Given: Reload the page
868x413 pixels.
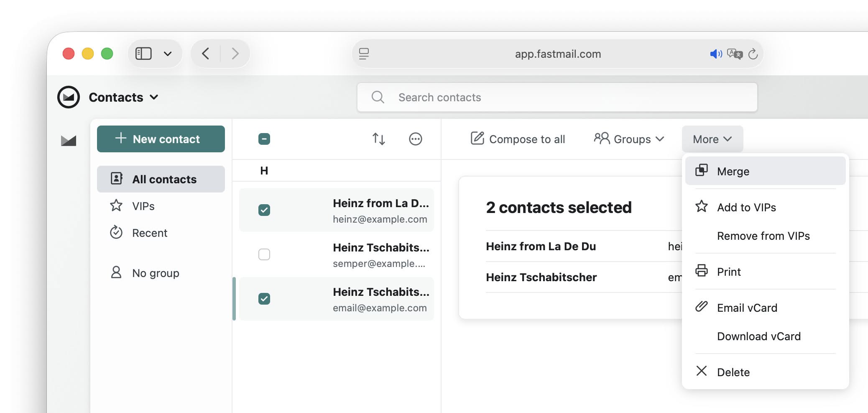Looking at the screenshot, I should [753, 54].
